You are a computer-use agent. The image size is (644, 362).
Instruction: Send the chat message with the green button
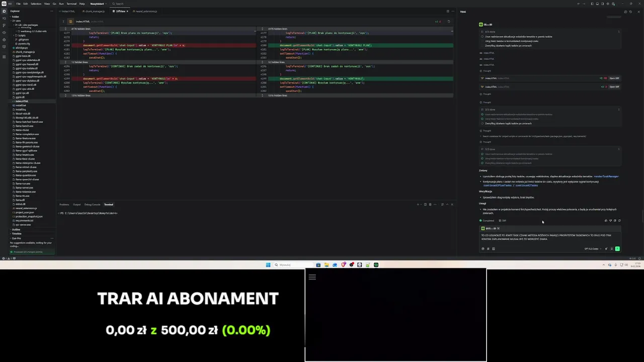pos(617,248)
